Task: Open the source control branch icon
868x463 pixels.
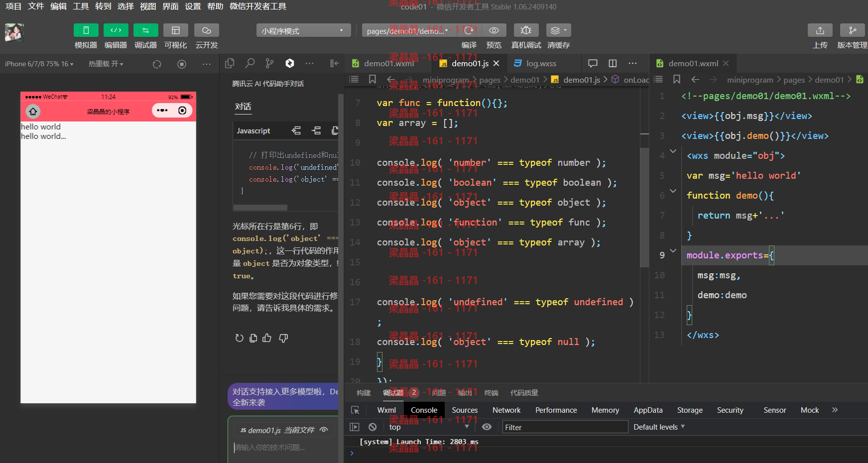Action: point(269,63)
